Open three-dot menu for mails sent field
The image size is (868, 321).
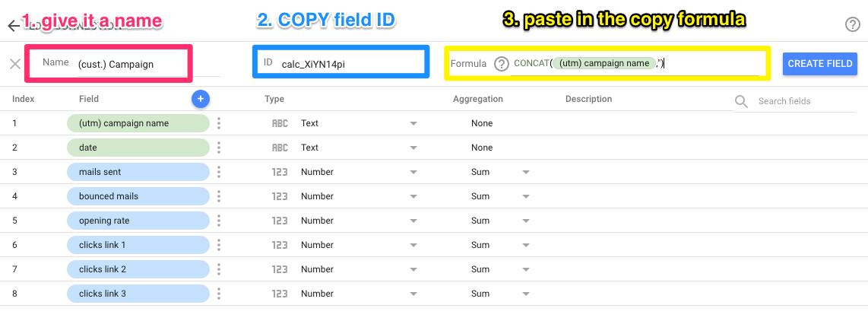pos(219,172)
